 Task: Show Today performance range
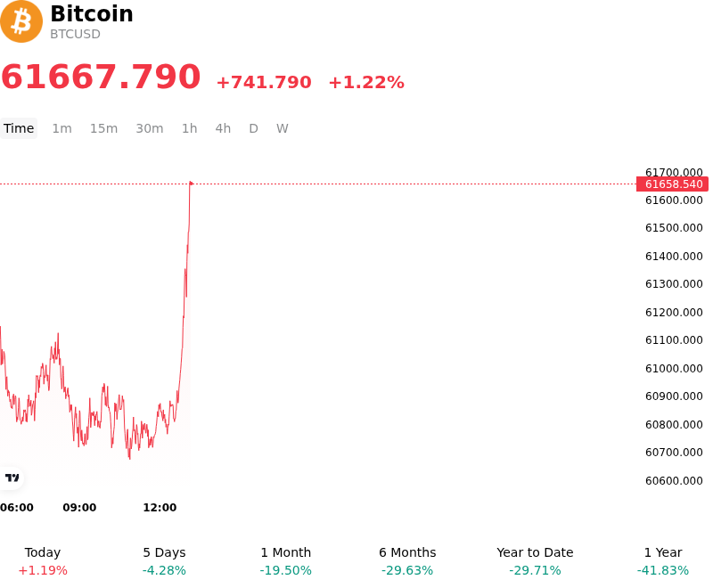click(43, 561)
